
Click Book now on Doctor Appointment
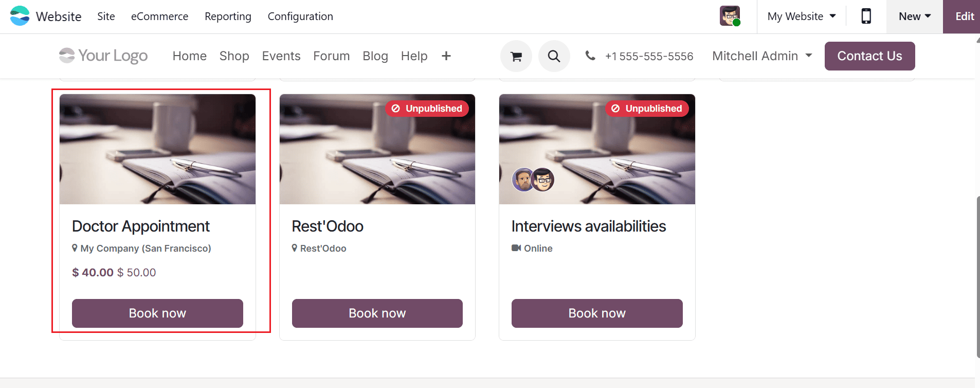coord(157,313)
